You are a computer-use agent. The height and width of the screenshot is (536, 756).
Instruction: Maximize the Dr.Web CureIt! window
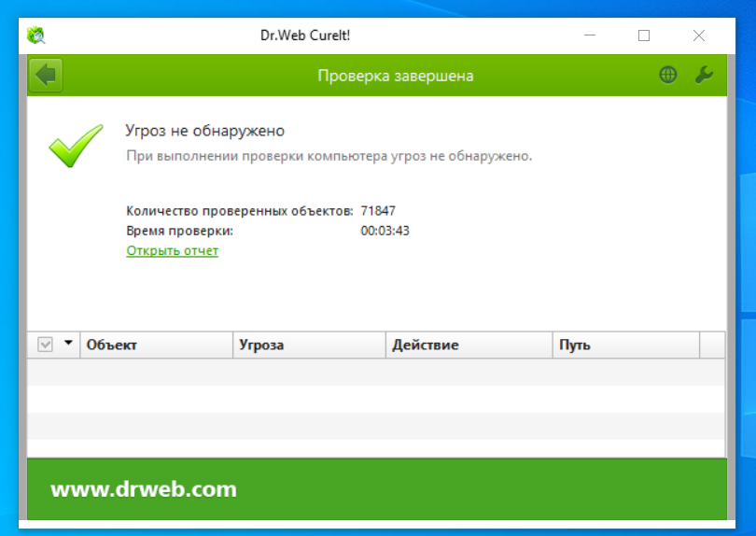click(644, 35)
